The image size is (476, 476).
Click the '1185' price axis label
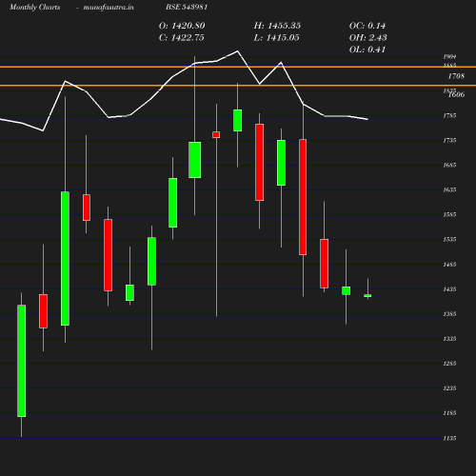point(449,413)
